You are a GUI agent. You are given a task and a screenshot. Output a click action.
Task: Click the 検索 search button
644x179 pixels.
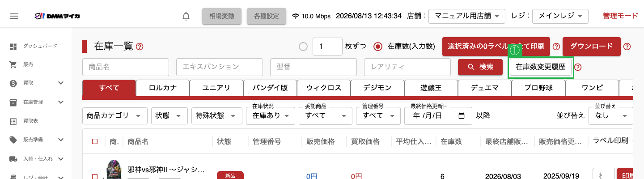coord(481,67)
